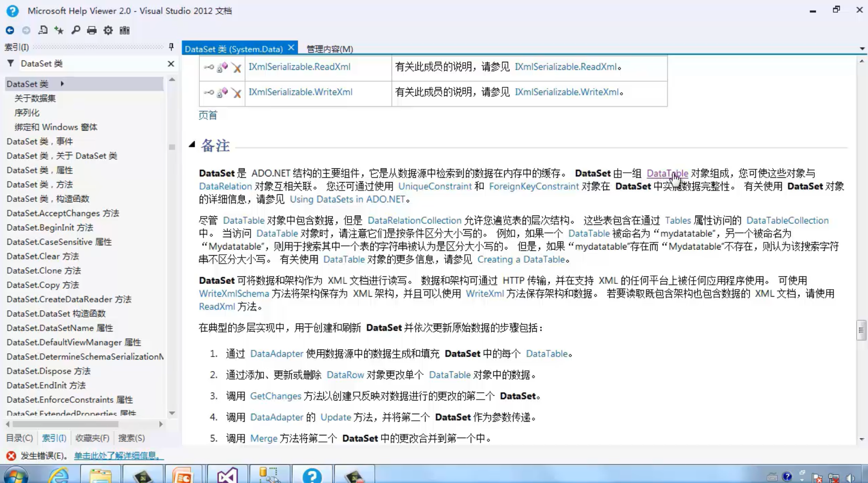Click the filter funnel icon
This screenshot has height=483, width=868.
[x=10, y=63]
